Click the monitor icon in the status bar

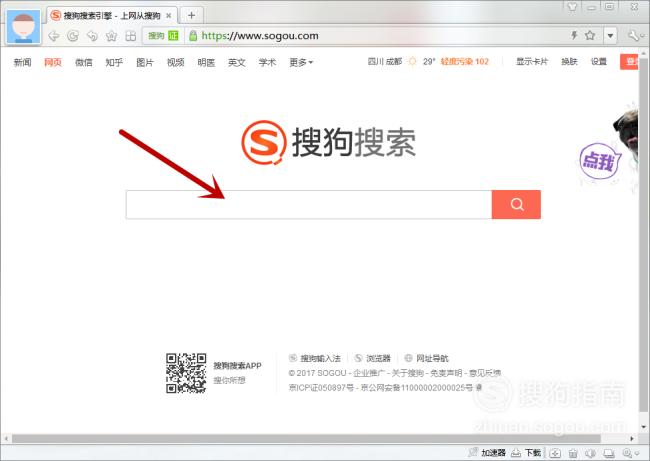tap(609, 453)
